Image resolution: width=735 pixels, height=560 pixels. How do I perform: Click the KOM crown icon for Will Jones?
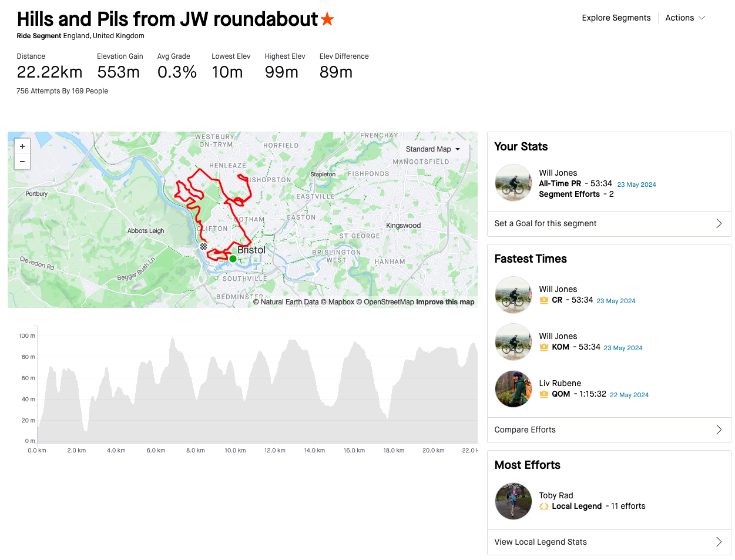(x=544, y=347)
